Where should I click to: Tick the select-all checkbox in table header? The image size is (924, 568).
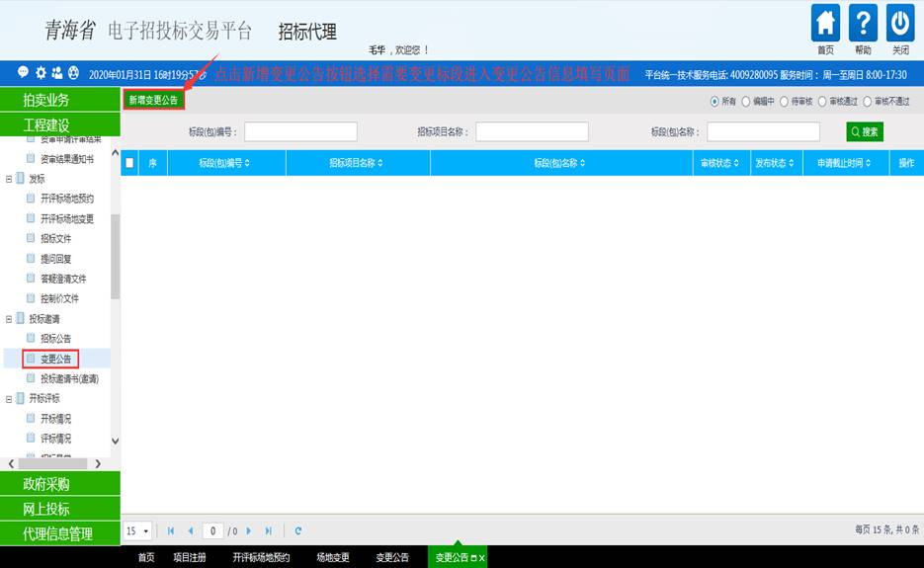coord(129,163)
